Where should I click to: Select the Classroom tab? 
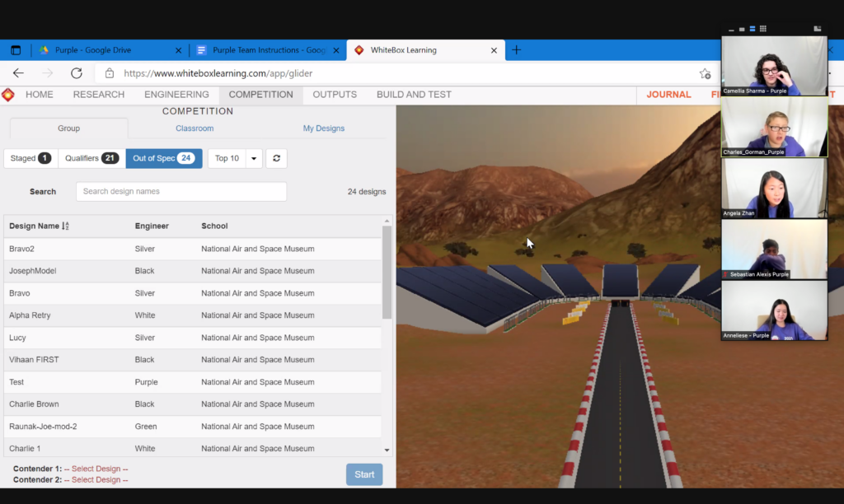pos(195,128)
